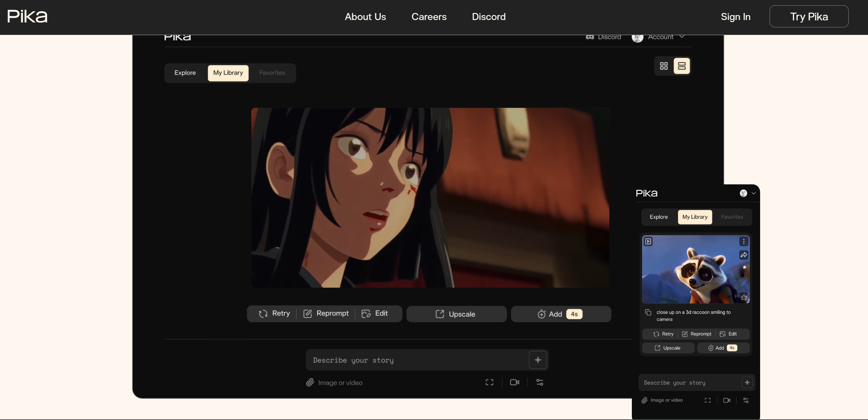Viewport: 868px width, 420px height.
Task: Click Upscale button under the anime video
Action: (x=456, y=314)
